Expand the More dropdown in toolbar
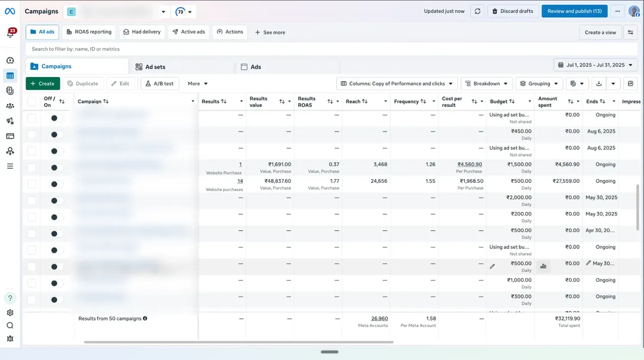This screenshot has width=644, height=360. tap(197, 84)
